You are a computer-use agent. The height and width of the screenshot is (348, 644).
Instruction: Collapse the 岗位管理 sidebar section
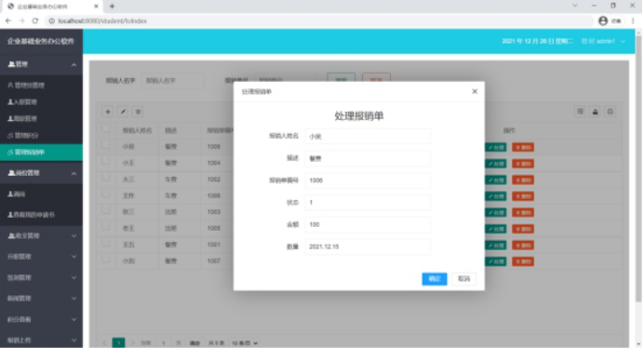coord(41,173)
